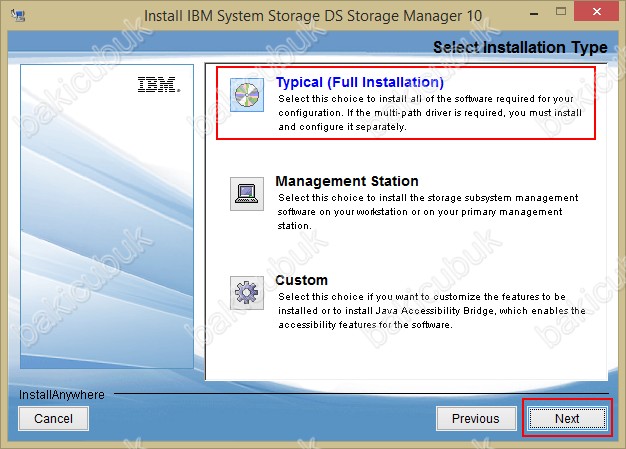Click the 'storage subsystem management' description
626x449 pixels.
tap(428, 212)
